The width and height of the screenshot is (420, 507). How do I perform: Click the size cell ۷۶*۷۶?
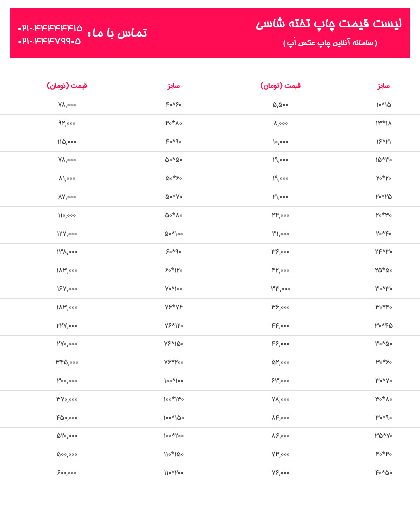click(174, 307)
